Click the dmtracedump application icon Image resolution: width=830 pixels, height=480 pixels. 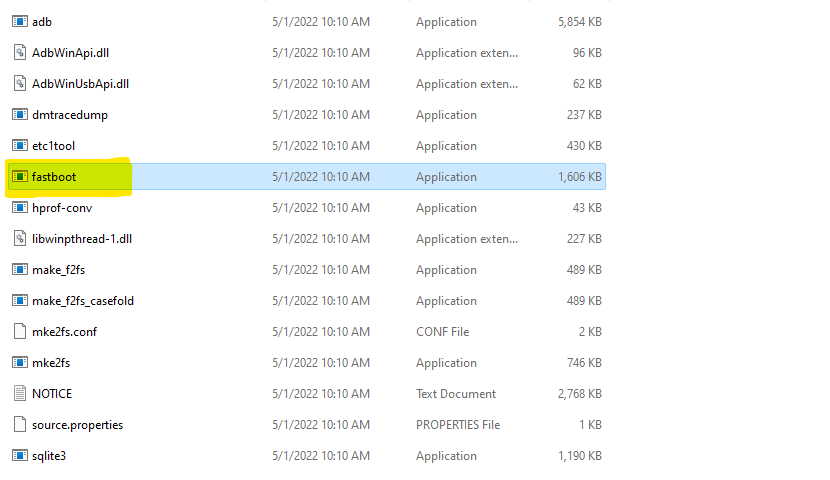pyautogui.click(x=20, y=114)
